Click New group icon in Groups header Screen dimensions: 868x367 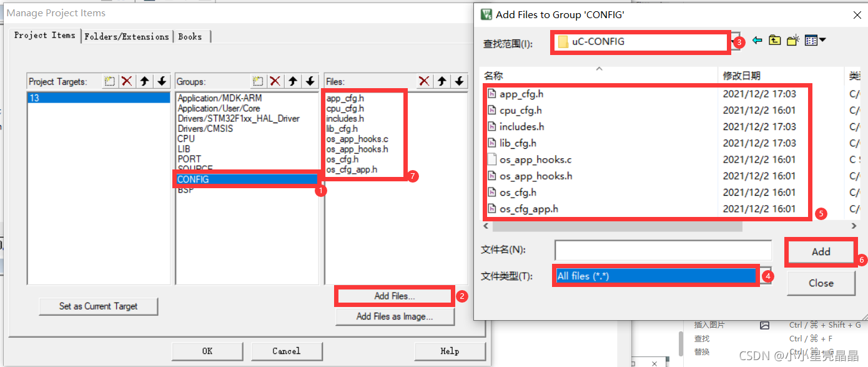(x=258, y=81)
